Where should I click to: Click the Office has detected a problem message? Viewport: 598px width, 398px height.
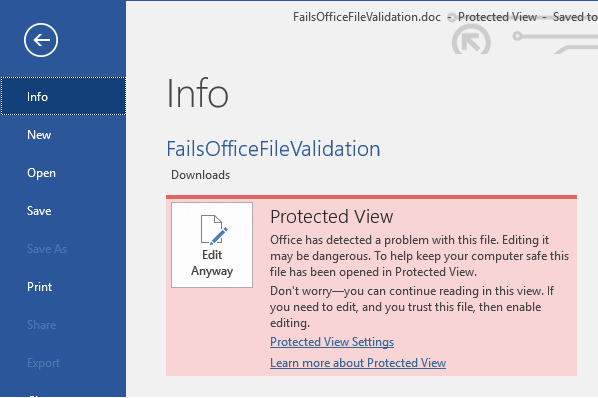pyautogui.click(x=420, y=256)
